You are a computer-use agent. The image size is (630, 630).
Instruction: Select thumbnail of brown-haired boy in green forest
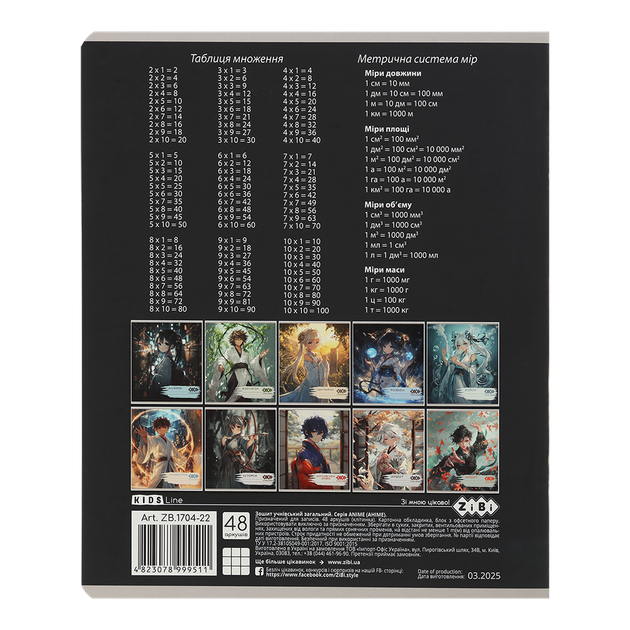(241, 362)
